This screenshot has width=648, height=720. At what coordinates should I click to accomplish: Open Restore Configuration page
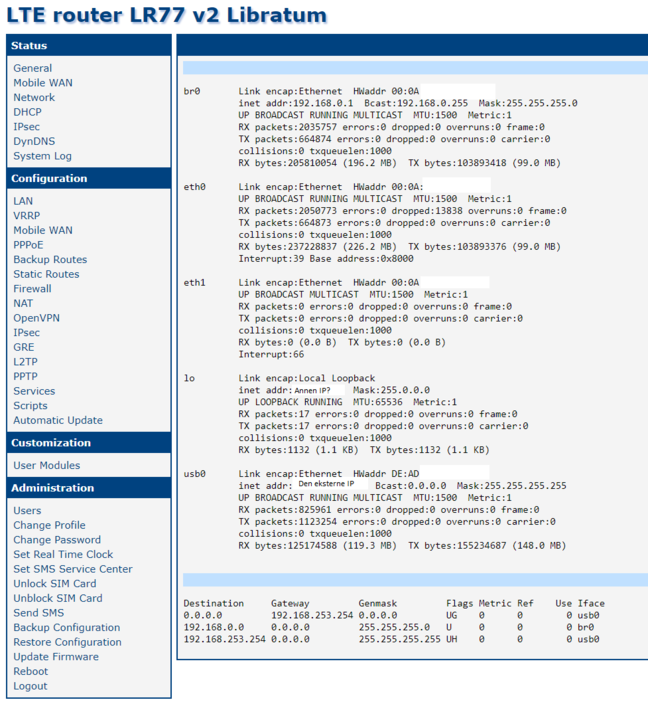pyautogui.click(x=68, y=642)
